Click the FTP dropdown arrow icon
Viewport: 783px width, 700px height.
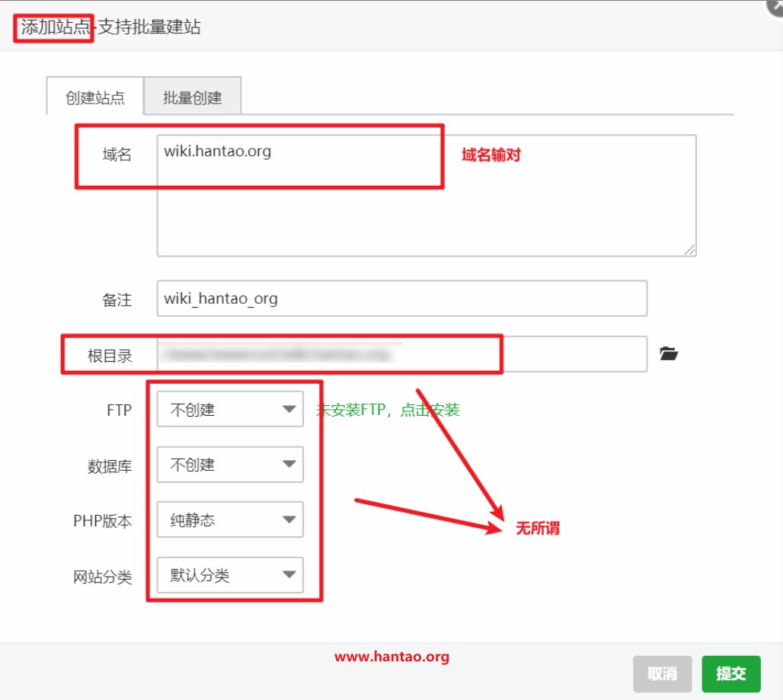289,410
